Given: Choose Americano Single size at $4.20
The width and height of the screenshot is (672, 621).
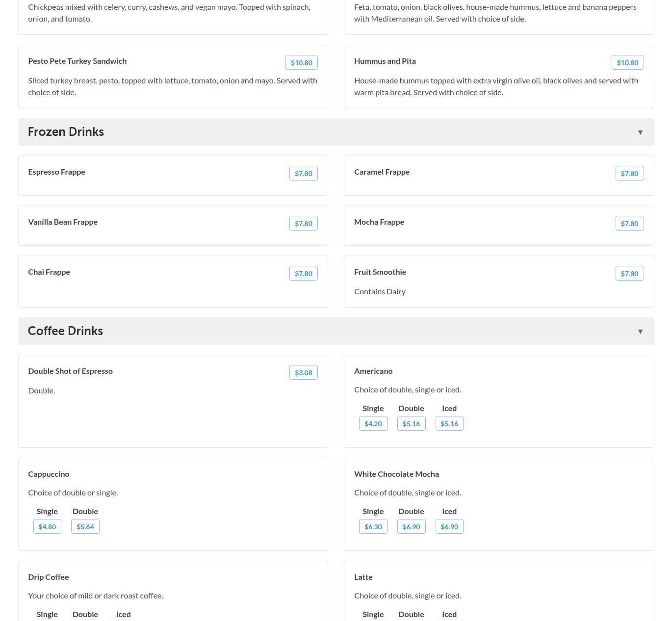Looking at the screenshot, I should coord(373,424).
